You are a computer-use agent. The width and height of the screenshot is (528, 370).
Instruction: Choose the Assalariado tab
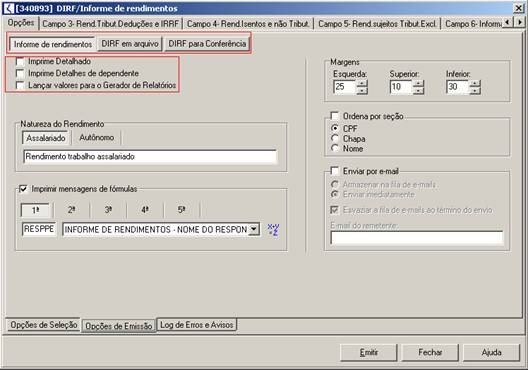(46, 138)
